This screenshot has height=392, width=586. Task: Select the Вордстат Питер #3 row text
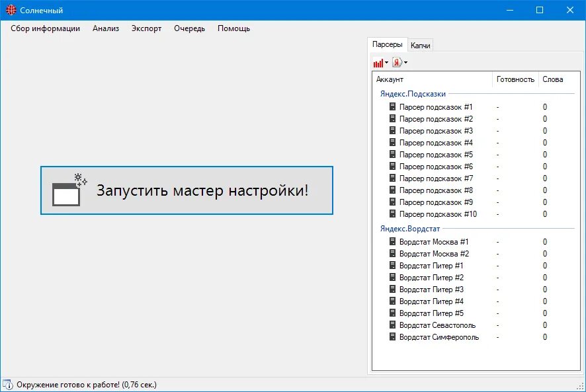[x=431, y=290]
